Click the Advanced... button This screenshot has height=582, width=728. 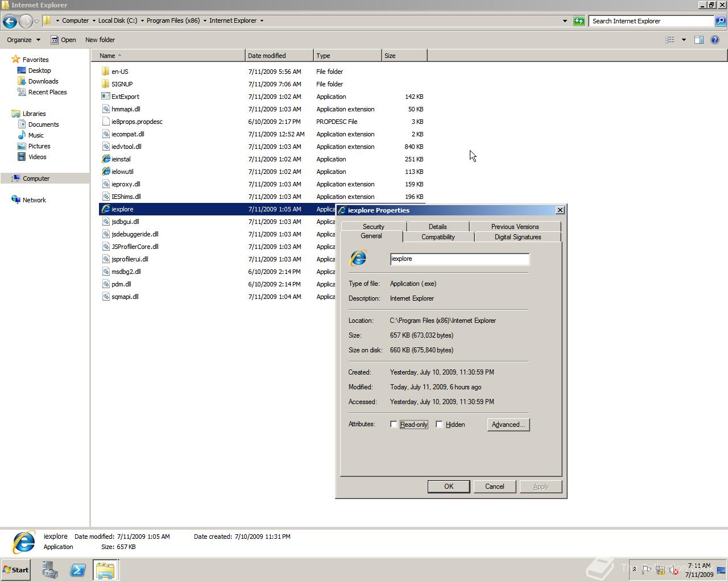click(x=508, y=425)
